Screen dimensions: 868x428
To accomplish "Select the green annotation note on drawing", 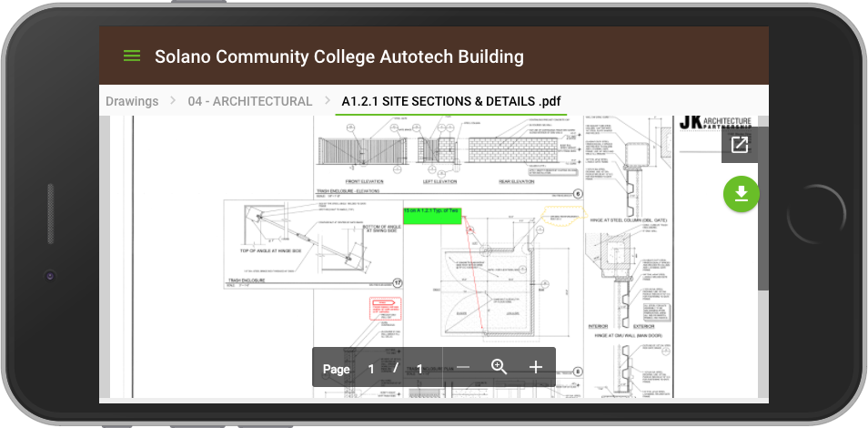I will (x=432, y=216).
